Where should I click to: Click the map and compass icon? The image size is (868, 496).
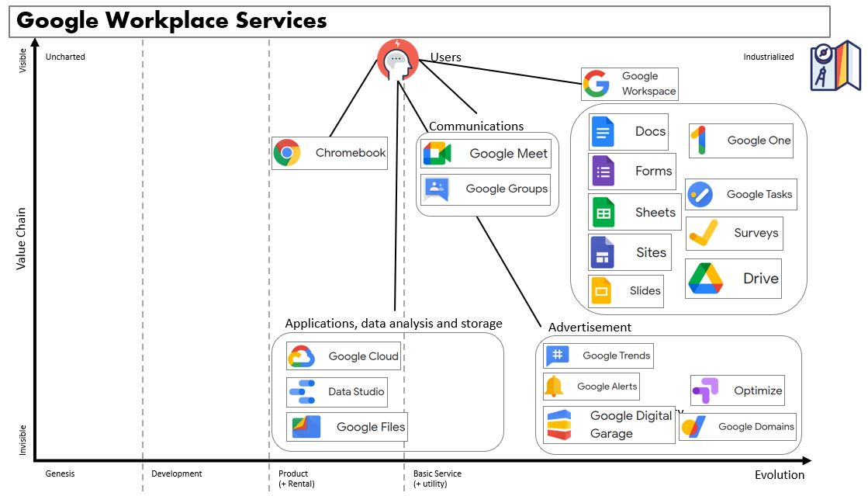(x=835, y=66)
